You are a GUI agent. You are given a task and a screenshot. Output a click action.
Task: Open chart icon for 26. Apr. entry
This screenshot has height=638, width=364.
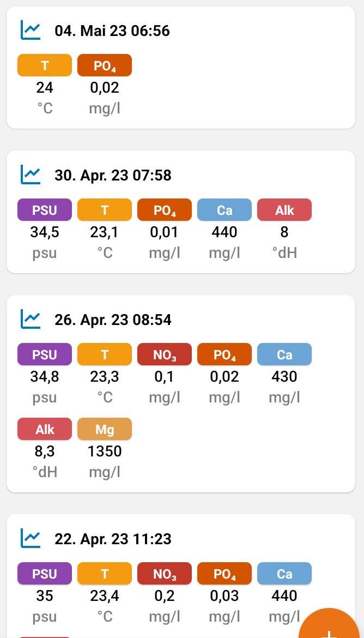point(31,319)
